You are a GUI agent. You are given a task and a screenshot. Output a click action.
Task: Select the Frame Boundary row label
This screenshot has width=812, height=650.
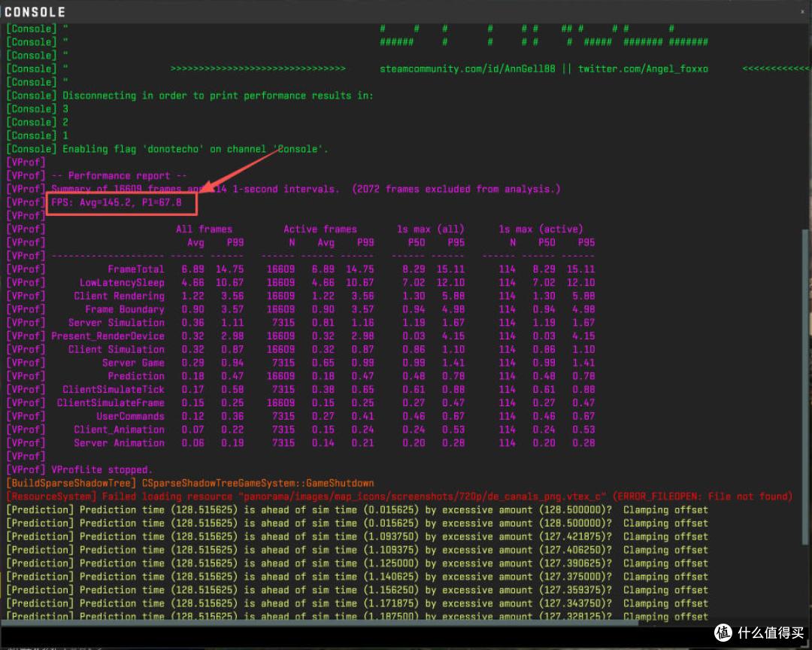[125, 309]
